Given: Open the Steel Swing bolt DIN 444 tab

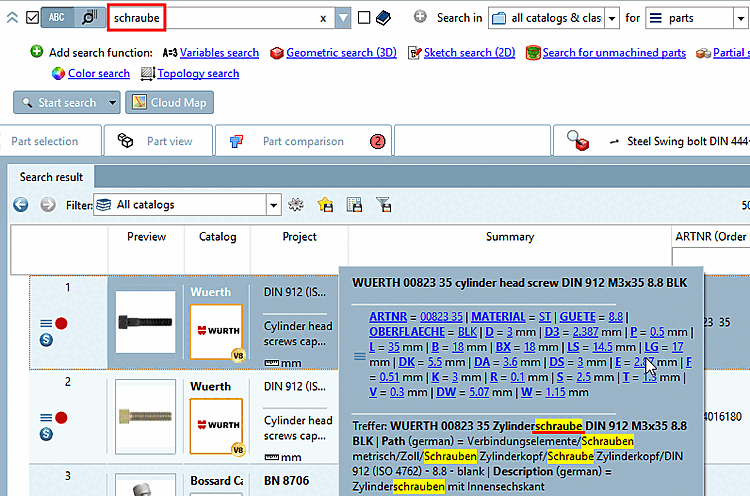Looking at the screenshot, I should pyautogui.click(x=651, y=141).
